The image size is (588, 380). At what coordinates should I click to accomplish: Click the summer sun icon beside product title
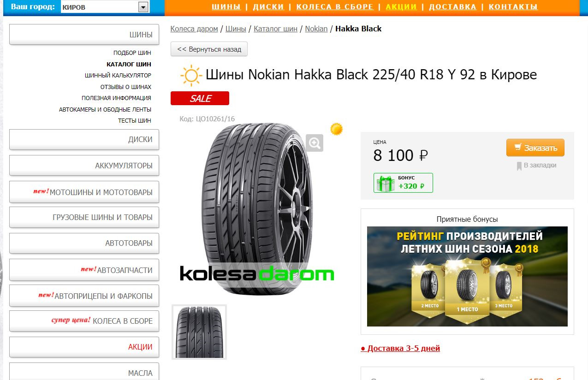coord(191,76)
